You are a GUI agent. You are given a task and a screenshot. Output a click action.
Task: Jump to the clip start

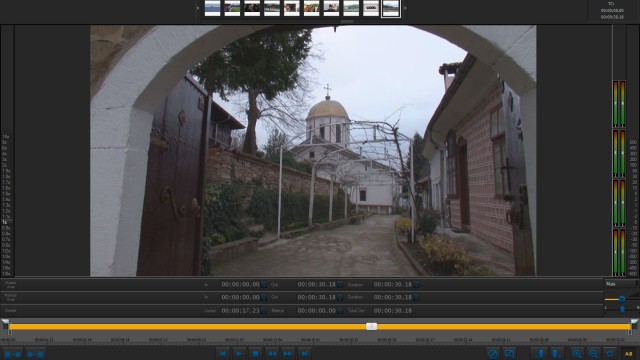tap(222, 354)
